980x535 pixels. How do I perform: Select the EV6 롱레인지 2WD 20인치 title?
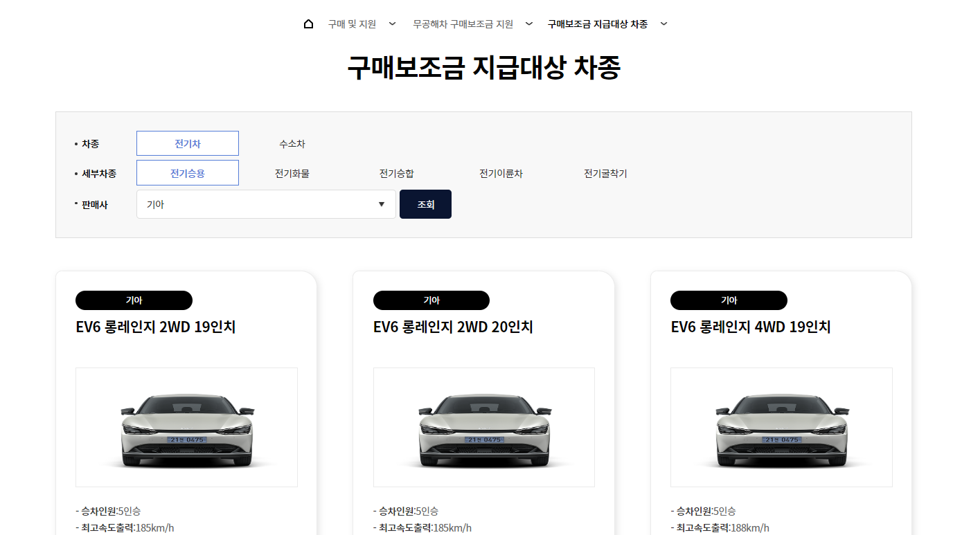click(x=453, y=327)
